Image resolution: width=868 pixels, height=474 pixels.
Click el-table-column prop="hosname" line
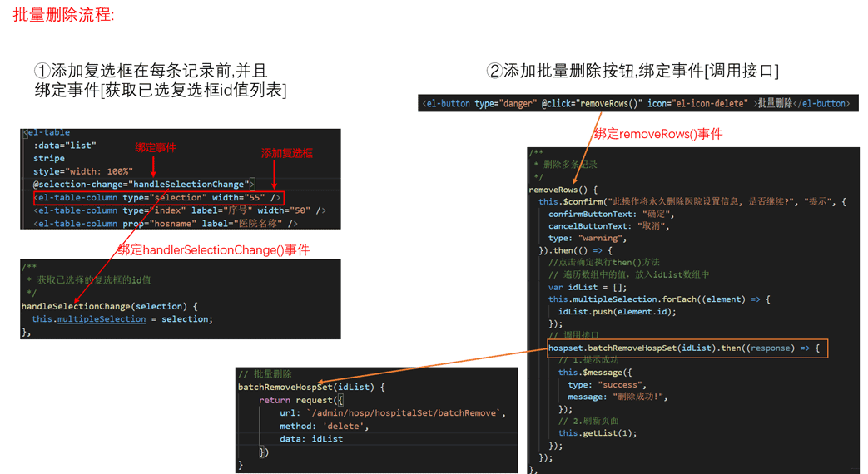point(166,224)
